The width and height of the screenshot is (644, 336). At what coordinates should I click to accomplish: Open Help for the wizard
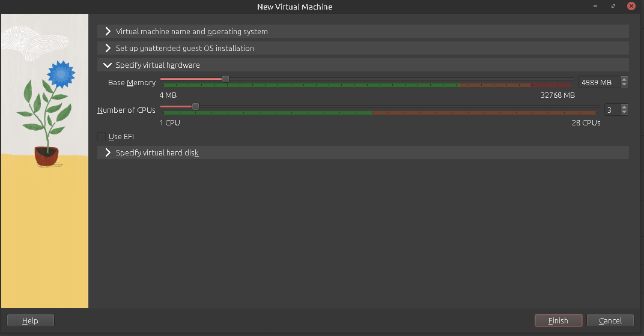[30, 321]
